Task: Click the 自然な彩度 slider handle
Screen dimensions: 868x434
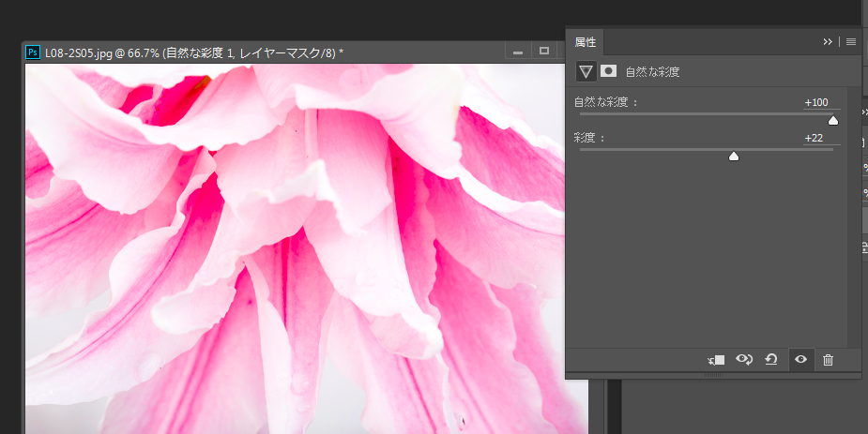Action: 832,121
